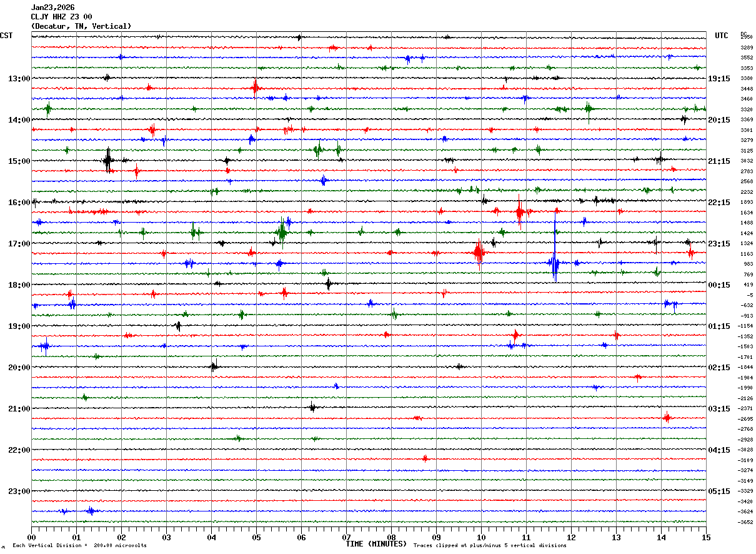Select DC offset value 983

(748, 264)
